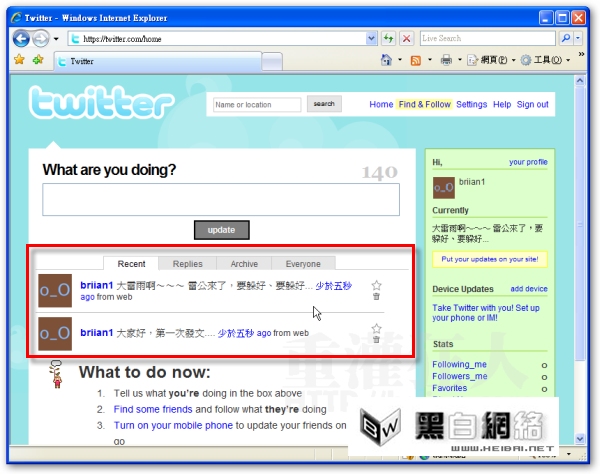Open a new blank browser tab
Screen dimensions: 600x474
pos(272,62)
